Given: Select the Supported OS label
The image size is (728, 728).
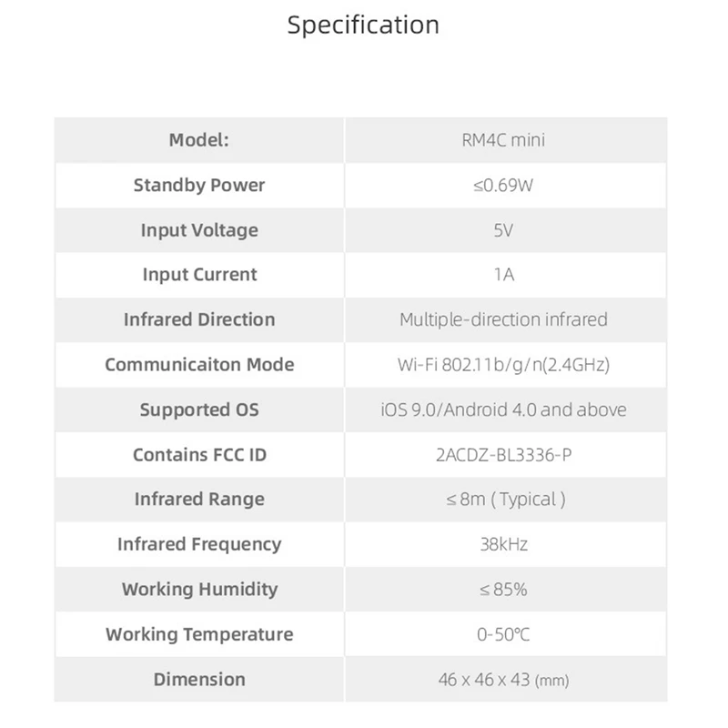Looking at the screenshot, I should (198, 409).
